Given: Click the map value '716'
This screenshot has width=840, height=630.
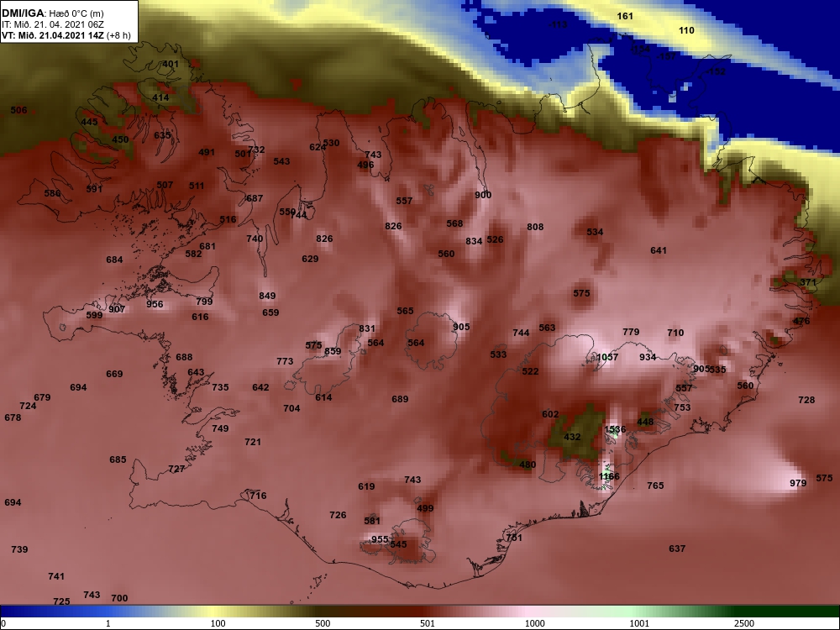Looking at the screenshot, I should [258, 496].
